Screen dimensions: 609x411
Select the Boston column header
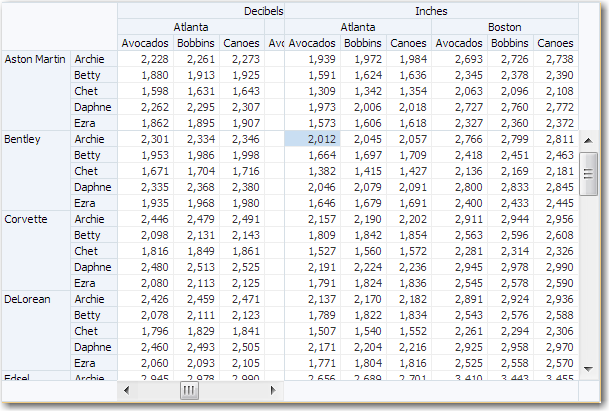coord(505,27)
